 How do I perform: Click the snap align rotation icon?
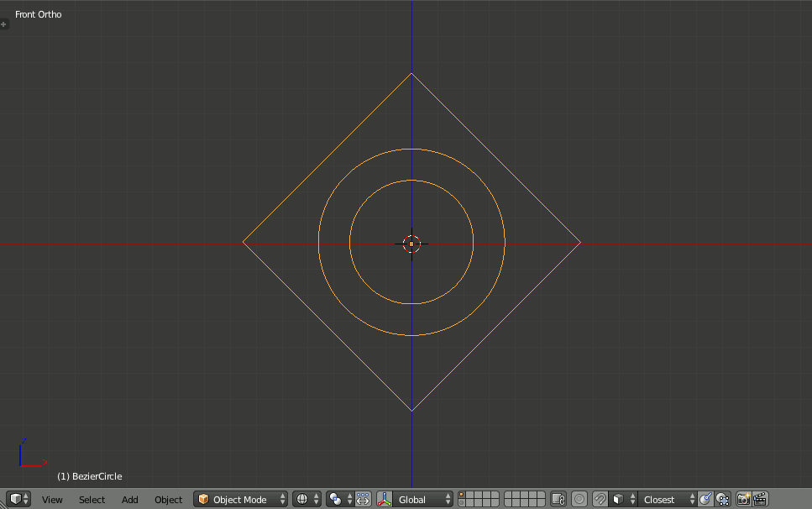[x=705, y=499]
